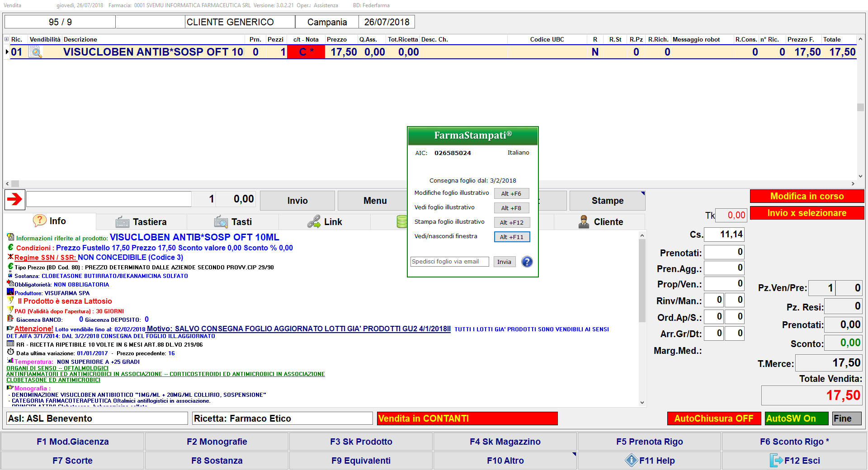Open the Link tab with chain icon

point(325,222)
